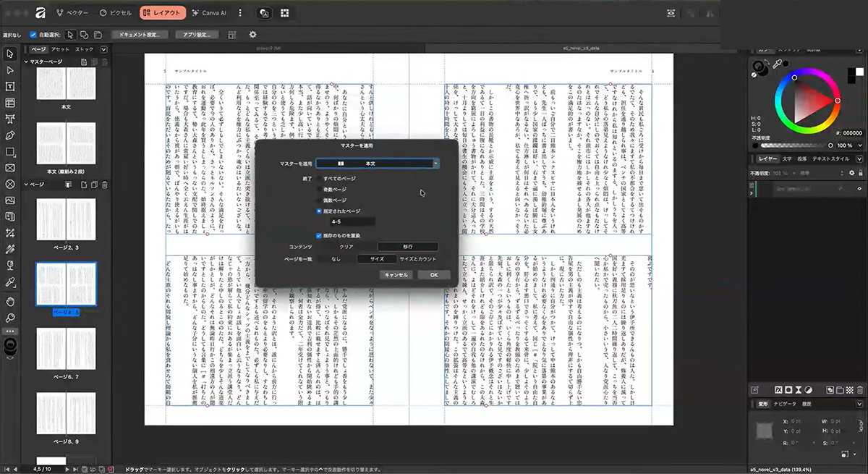Choose the Frame Text tool
This screenshot has height=474, width=868.
[x=10, y=86]
